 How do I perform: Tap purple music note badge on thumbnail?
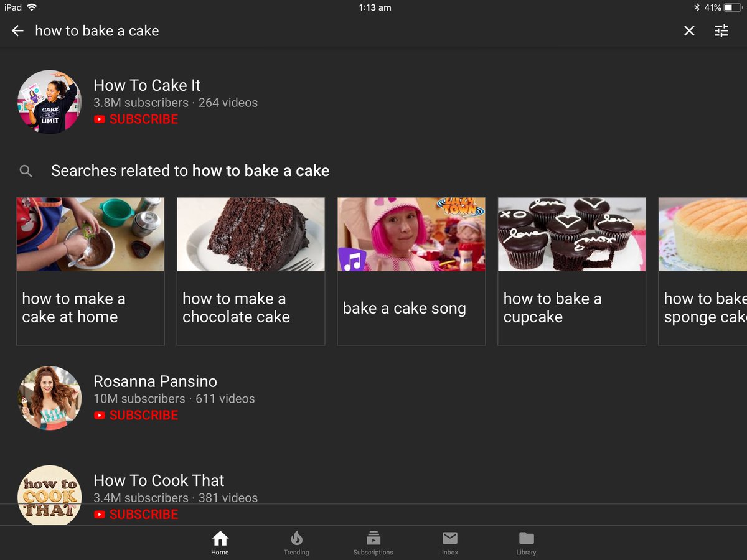[352, 258]
